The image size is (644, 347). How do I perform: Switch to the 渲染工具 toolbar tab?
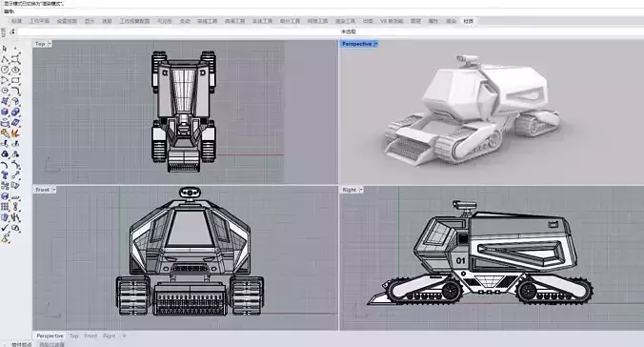click(x=345, y=21)
